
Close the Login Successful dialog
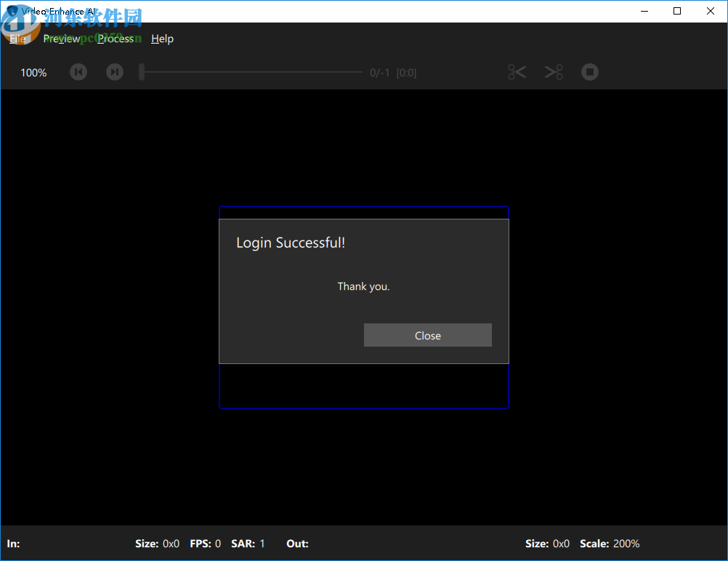[427, 335]
